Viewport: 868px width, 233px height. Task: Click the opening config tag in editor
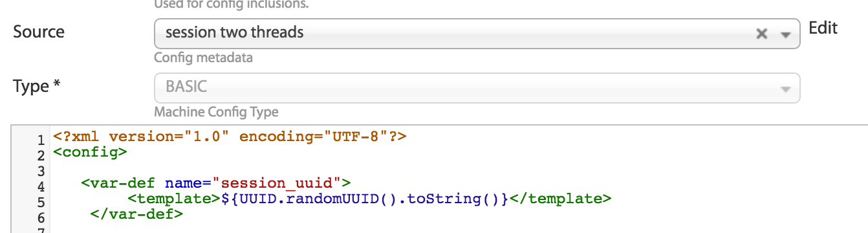pyautogui.click(x=91, y=153)
